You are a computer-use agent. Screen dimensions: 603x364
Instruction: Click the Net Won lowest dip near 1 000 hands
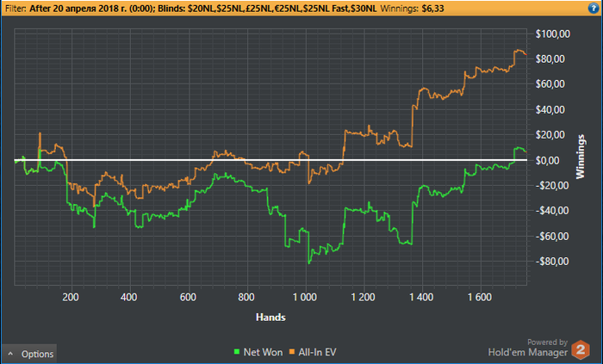[x=308, y=263]
